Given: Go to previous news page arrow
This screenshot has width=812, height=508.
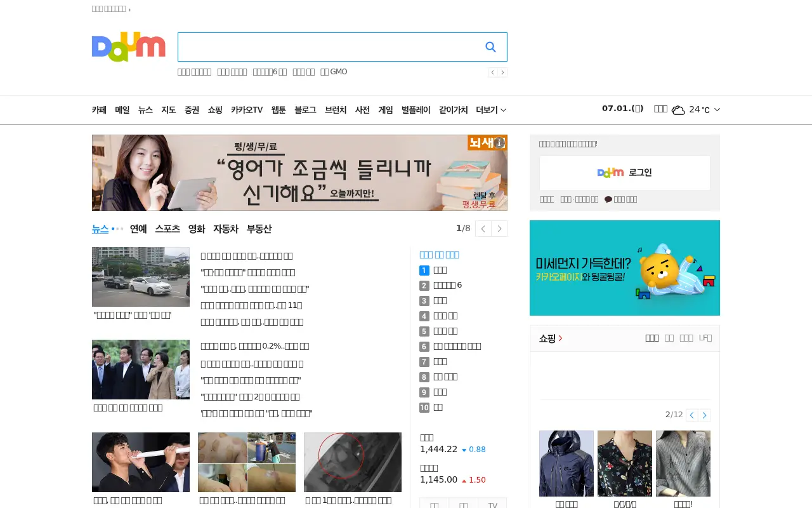Looking at the screenshot, I should coord(483,229).
